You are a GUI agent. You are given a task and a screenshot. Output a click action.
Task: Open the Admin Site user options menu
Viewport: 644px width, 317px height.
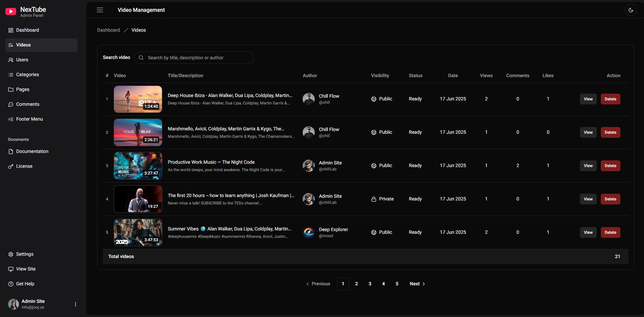pos(76,304)
